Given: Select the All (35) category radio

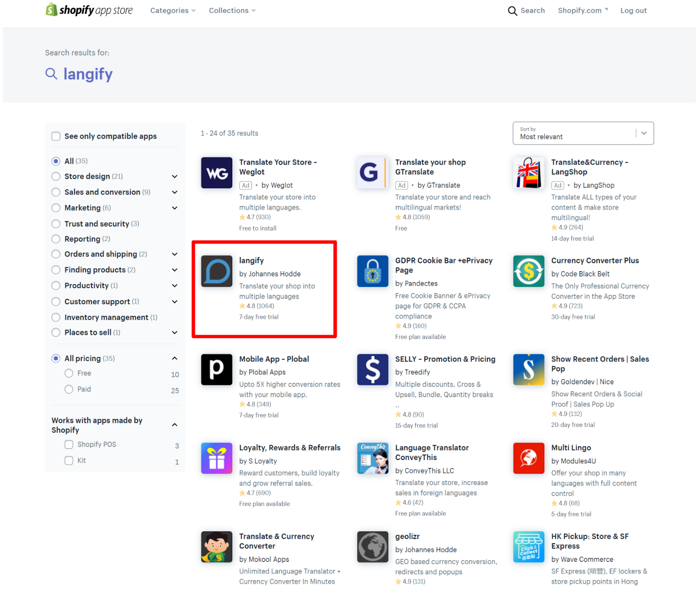Looking at the screenshot, I should (x=56, y=161).
